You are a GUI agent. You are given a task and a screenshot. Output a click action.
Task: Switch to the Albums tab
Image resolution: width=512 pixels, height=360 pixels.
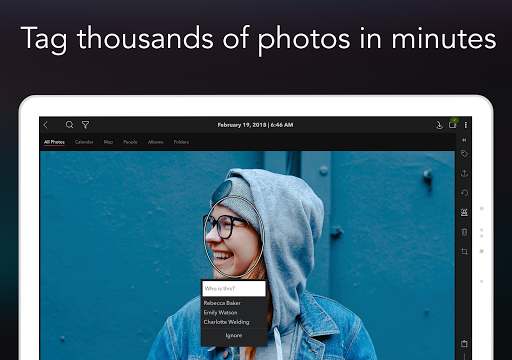coord(156,142)
